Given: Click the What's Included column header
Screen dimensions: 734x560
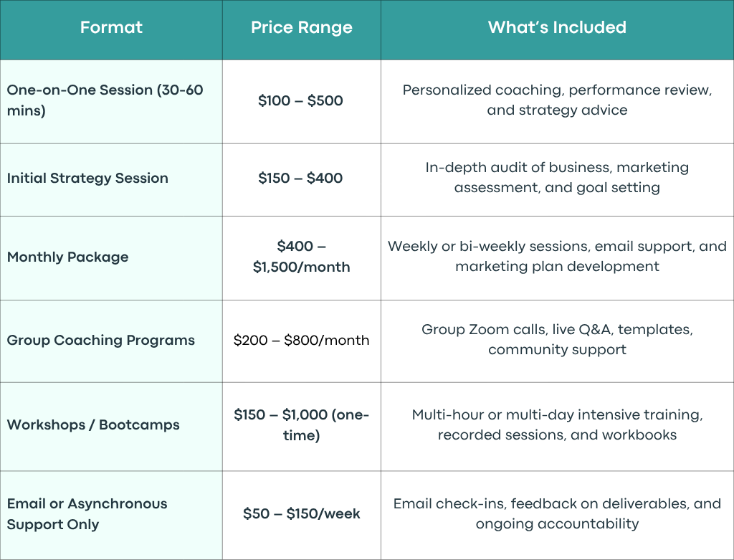Looking at the screenshot, I should point(557,30).
